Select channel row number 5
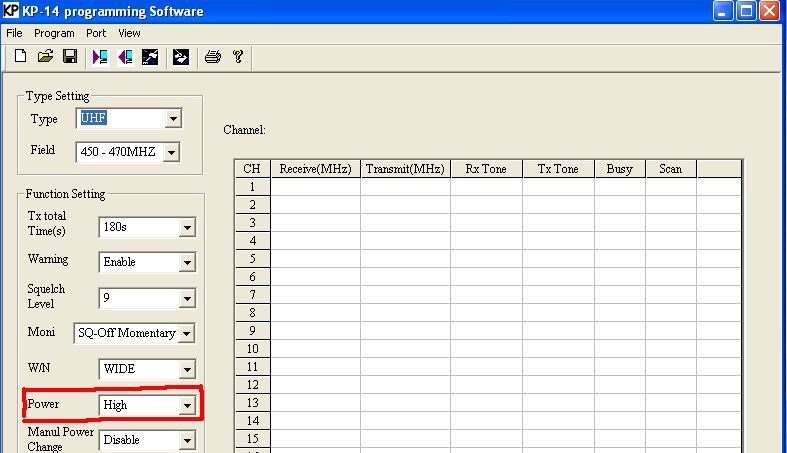The image size is (787, 453). click(252, 259)
